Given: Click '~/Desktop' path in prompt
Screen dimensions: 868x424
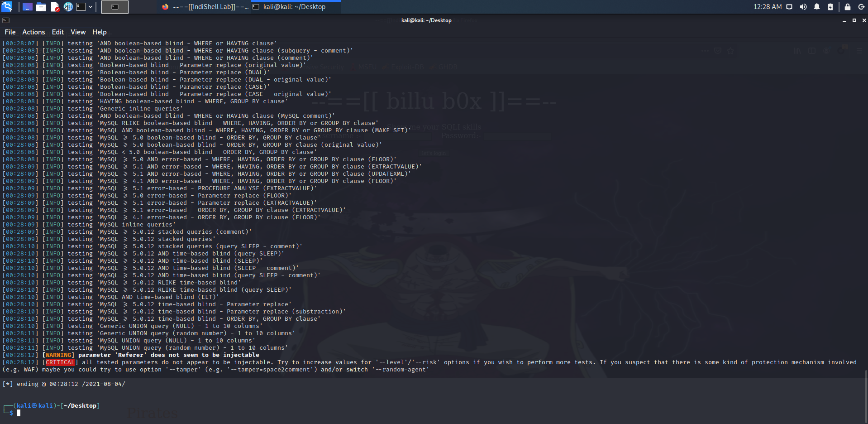Looking at the screenshot, I should [80, 406].
